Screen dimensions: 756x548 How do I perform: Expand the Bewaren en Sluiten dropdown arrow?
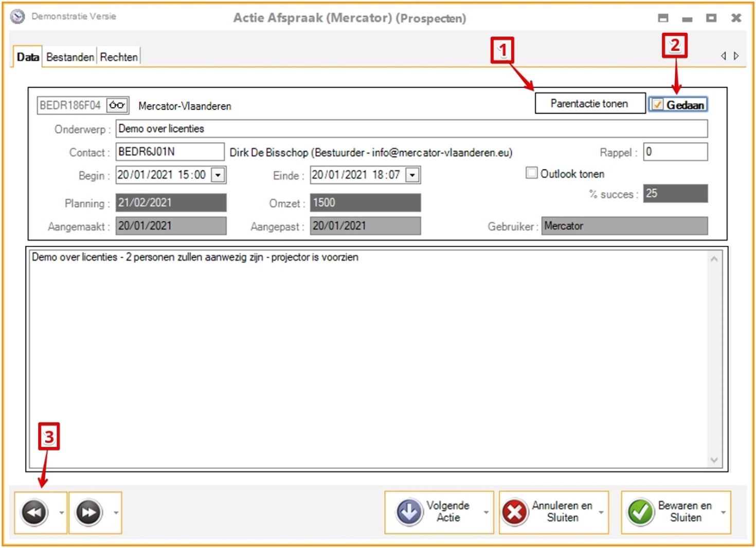tap(724, 512)
